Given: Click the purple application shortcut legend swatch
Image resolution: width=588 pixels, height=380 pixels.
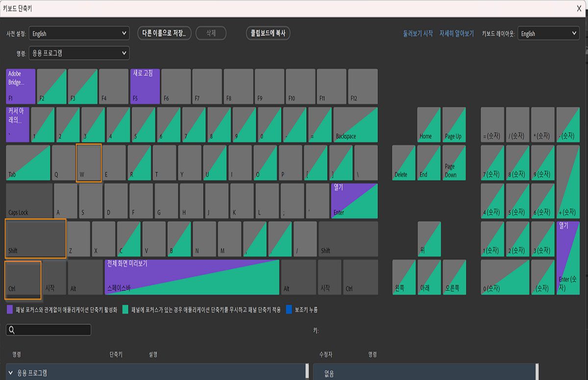Looking at the screenshot, I should point(10,309).
